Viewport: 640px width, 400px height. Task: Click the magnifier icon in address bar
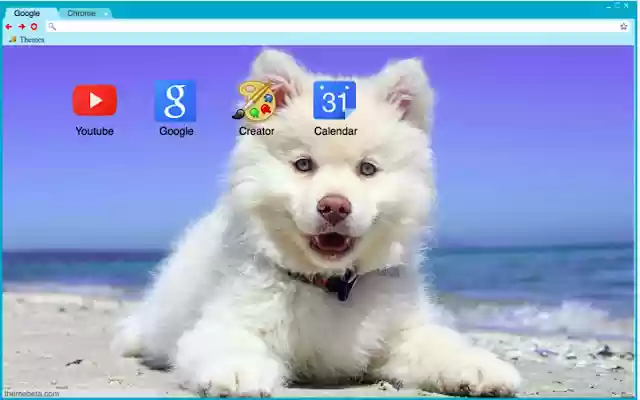coord(52,27)
